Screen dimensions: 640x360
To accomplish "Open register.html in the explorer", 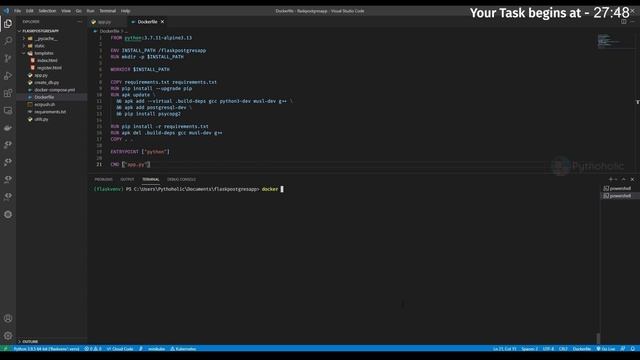I will pyautogui.click(x=49, y=68).
